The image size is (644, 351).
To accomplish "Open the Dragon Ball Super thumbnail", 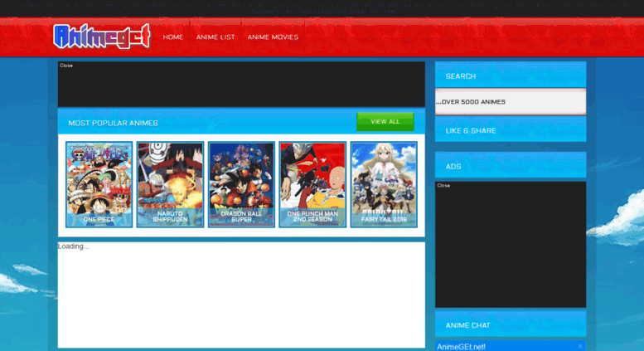I will point(241,184).
